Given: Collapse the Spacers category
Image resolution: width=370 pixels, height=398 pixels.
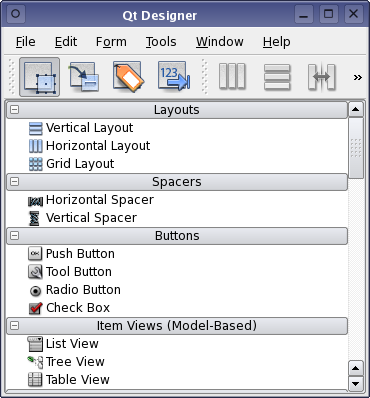Looking at the screenshot, I should click(14, 182).
